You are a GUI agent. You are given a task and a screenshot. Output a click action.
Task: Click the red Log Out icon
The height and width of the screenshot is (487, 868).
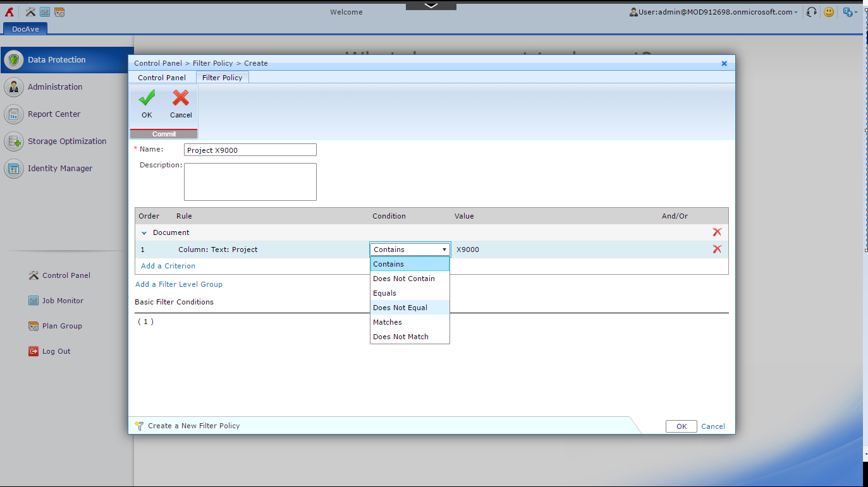(x=34, y=351)
